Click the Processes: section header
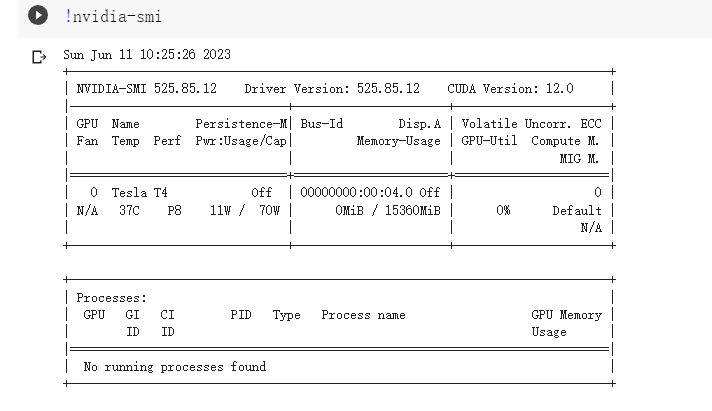Viewport: 712px width, 411px height. coord(111,298)
